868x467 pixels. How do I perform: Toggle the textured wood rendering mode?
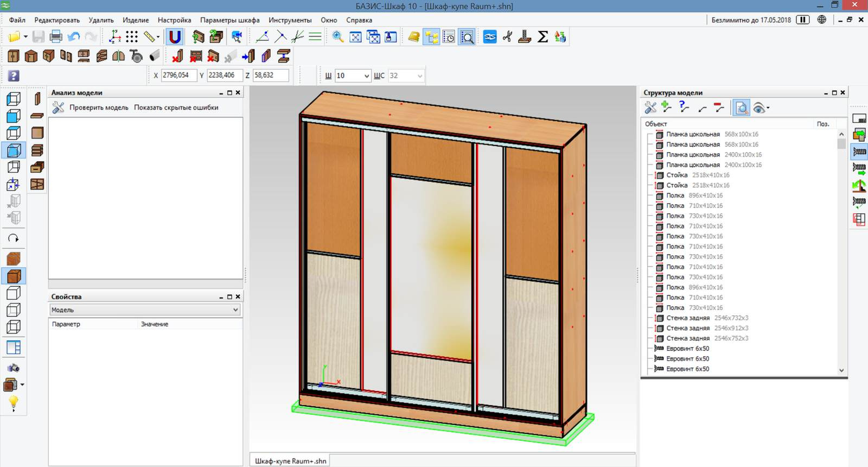click(x=14, y=258)
